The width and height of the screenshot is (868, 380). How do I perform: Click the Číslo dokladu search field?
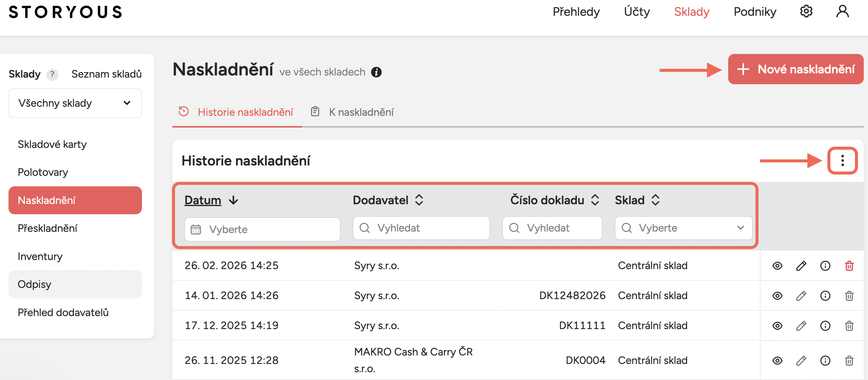pos(552,228)
